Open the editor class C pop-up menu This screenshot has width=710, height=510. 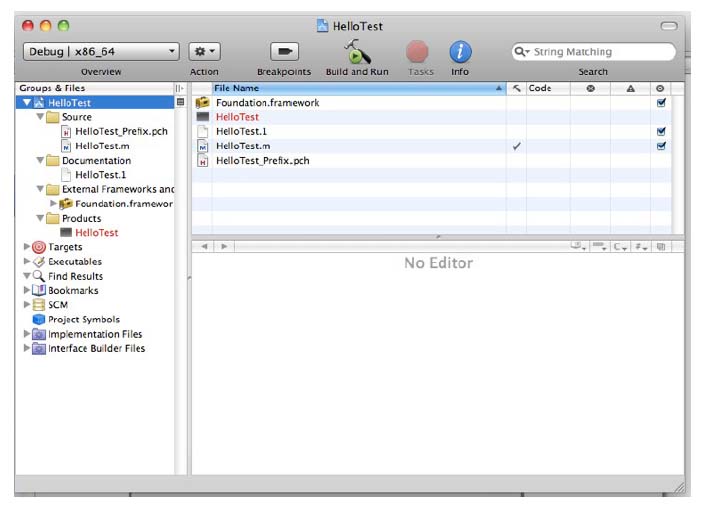point(620,246)
